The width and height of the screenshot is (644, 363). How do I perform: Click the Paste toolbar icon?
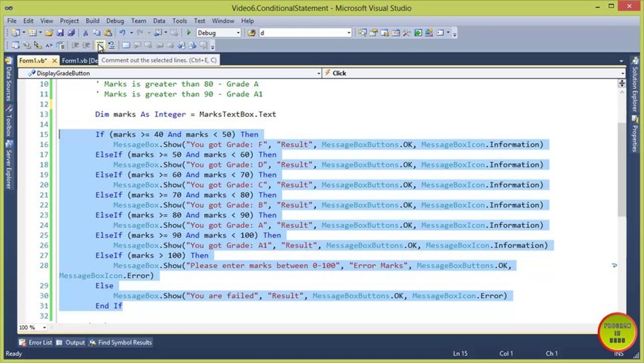(108, 33)
